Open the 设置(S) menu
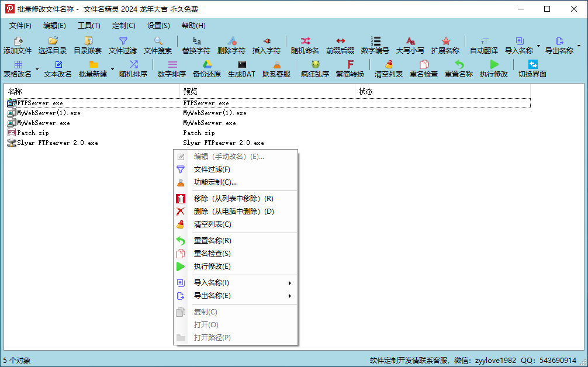The width and height of the screenshot is (588, 367). click(158, 25)
